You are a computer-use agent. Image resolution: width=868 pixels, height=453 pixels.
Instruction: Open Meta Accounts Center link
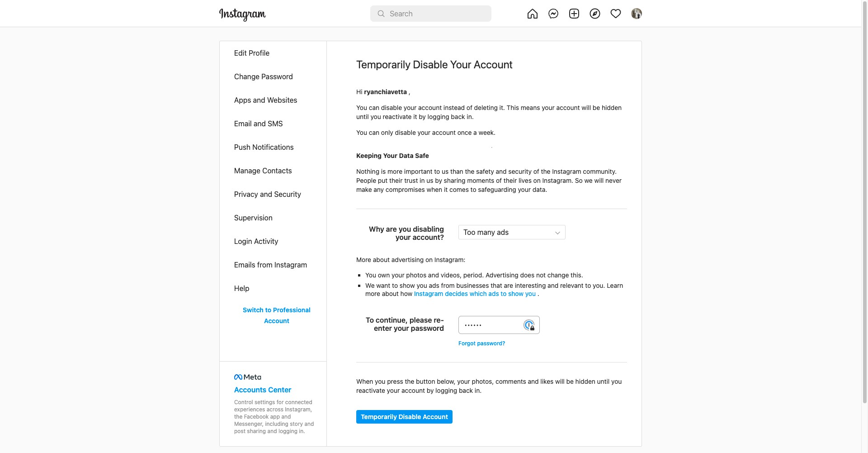(262, 390)
